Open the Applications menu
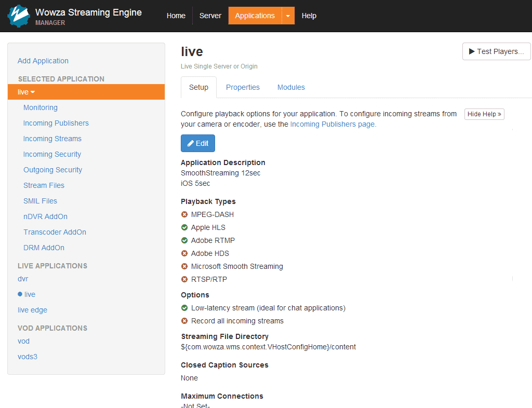 pos(255,16)
